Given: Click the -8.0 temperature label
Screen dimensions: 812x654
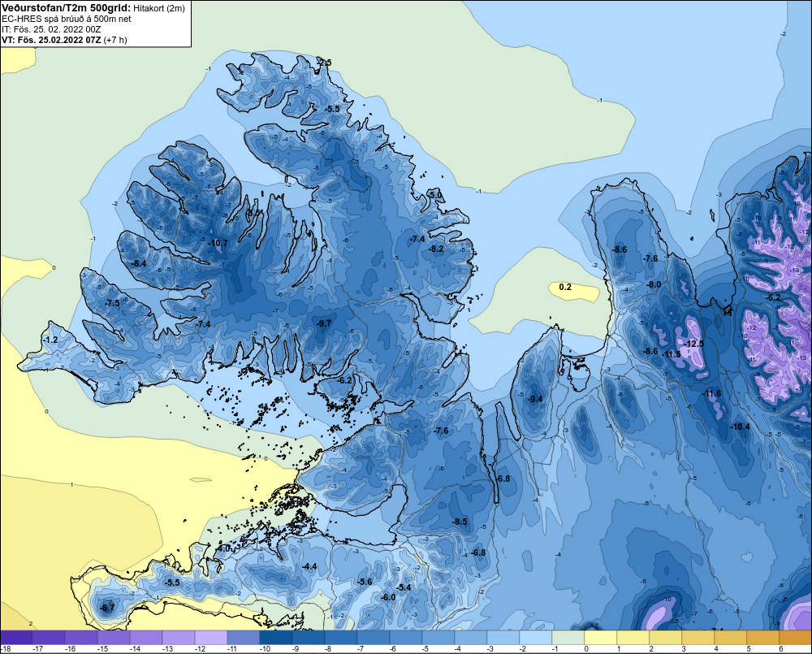Looking at the screenshot, I should (x=654, y=284).
